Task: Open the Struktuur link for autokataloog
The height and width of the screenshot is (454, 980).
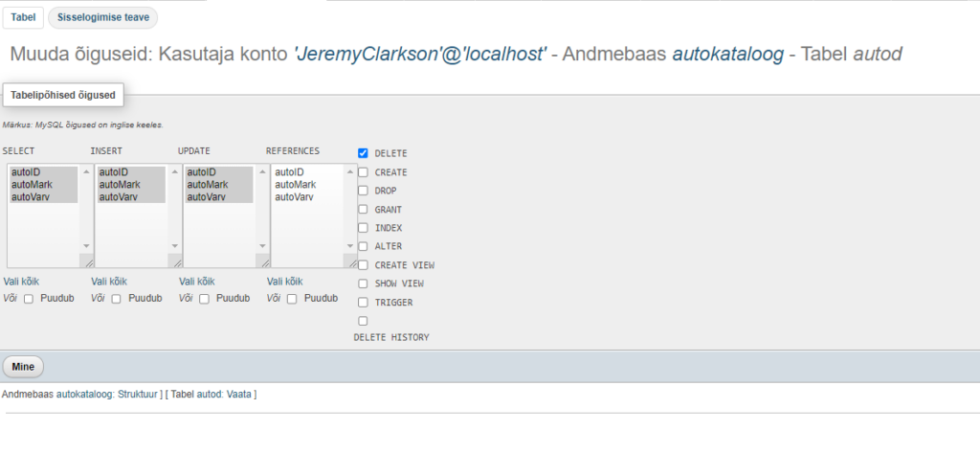Action: tap(137, 395)
